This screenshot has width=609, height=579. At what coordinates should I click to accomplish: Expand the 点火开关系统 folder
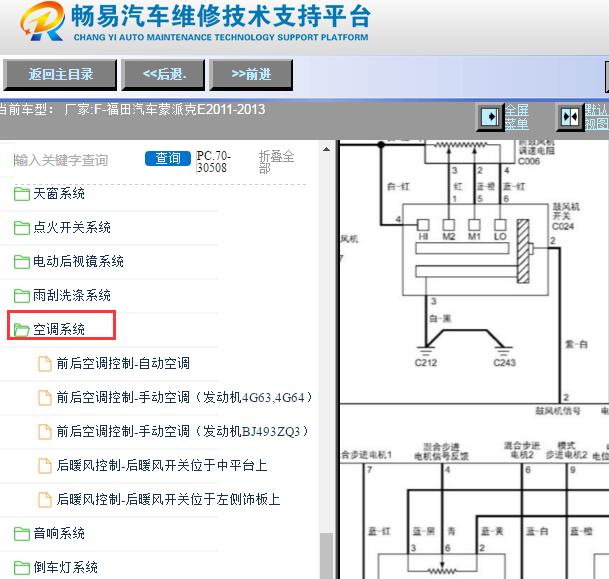72,227
